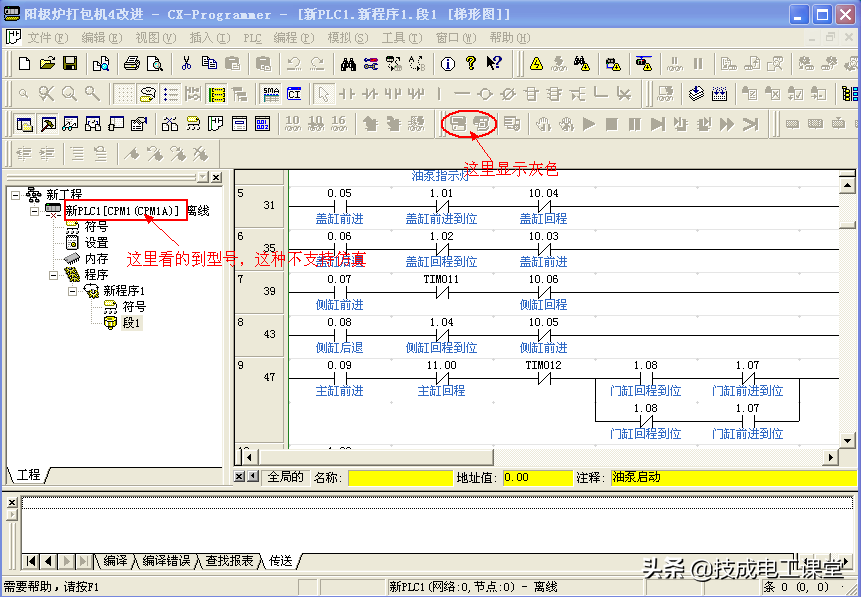
Task: Click the local symbols icon in toolbar
Action: point(193,124)
